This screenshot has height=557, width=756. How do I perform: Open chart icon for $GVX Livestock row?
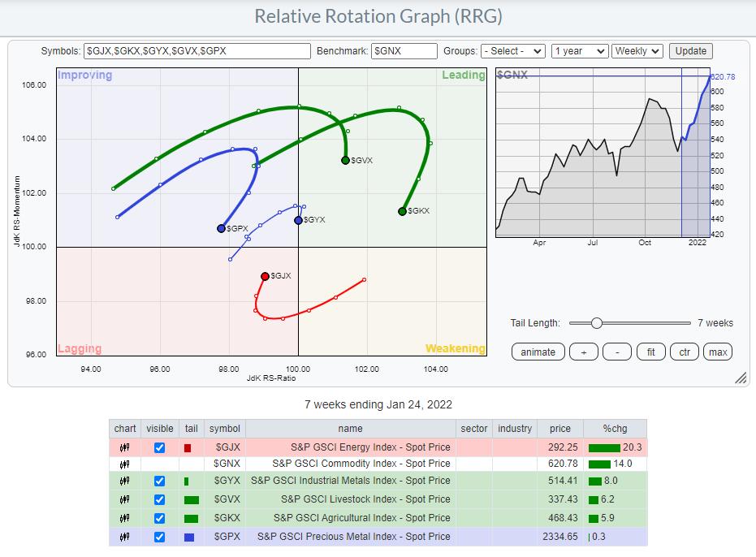(x=125, y=499)
